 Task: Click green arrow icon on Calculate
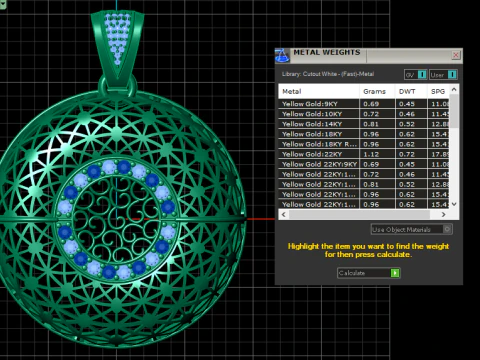tap(395, 273)
